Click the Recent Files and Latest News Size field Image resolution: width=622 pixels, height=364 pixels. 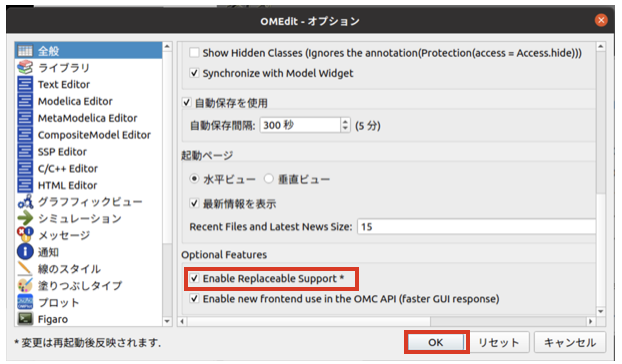(476, 227)
